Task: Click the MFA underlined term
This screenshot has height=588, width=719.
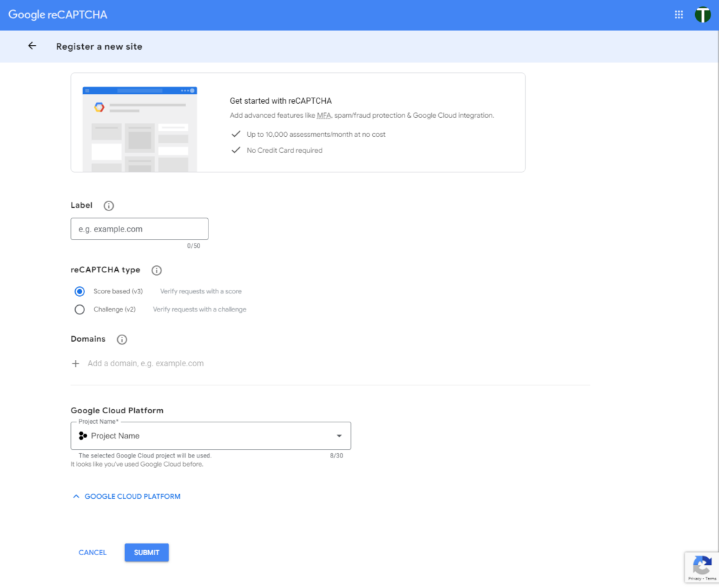Action: [323, 115]
